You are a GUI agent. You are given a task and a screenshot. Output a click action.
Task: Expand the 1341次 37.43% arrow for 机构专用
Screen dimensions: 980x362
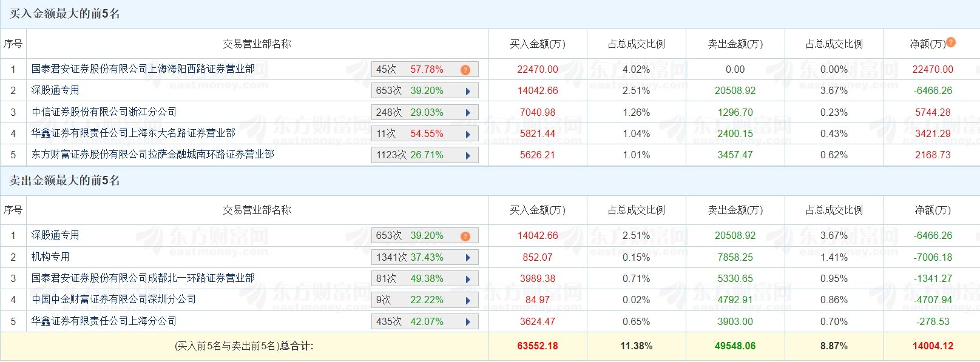click(x=468, y=258)
